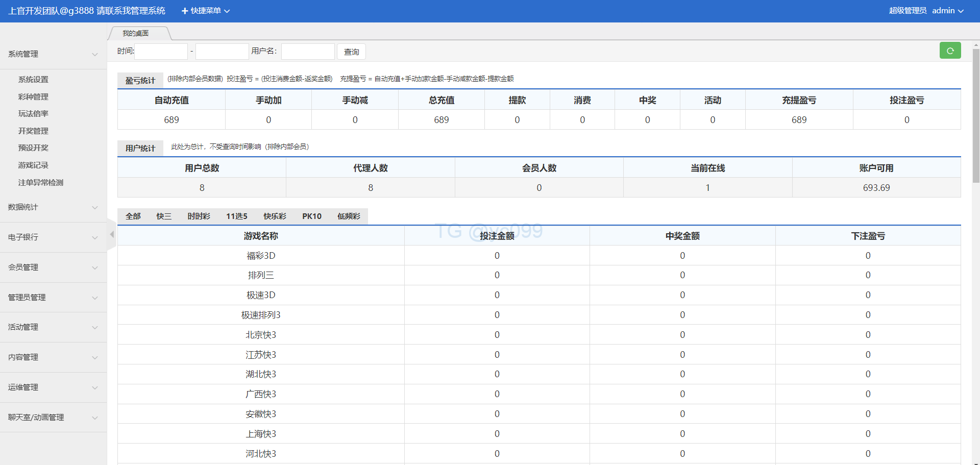Switch to the 低频彩 game tab
This screenshot has width=980, height=465.
coord(349,216)
